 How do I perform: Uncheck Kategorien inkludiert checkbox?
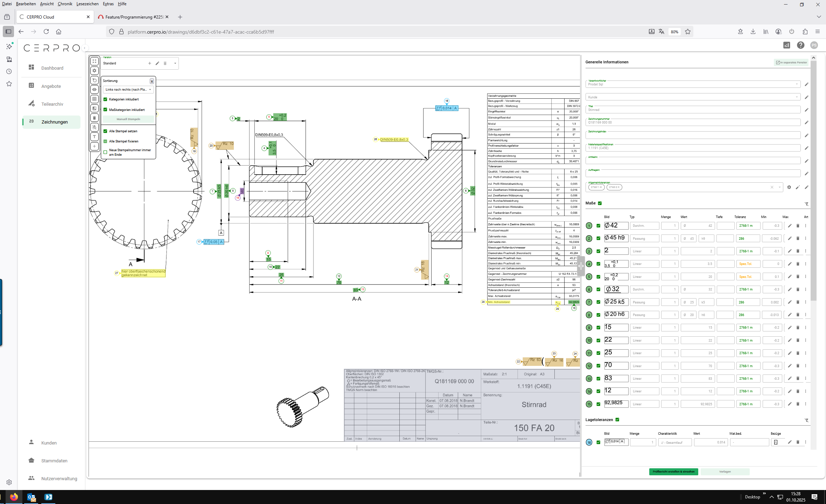(x=105, y=99)
